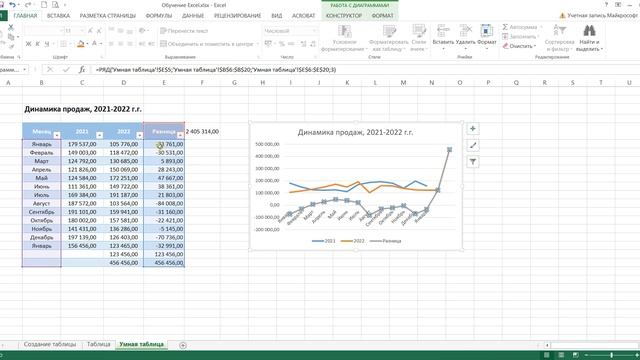Viewport: 640px width, 360px height.
Task: Select the chart title Динамика продаж
Action: (355, 132)
